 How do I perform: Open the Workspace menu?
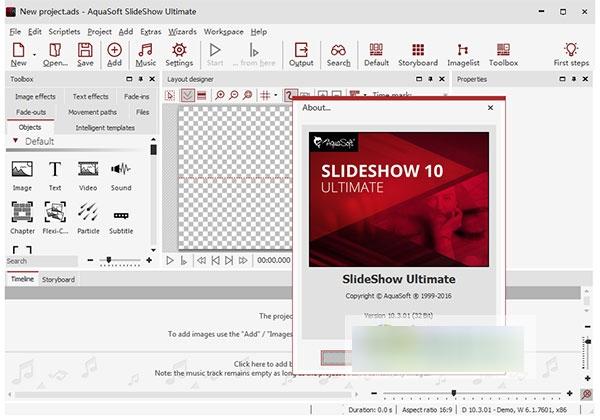223,32
